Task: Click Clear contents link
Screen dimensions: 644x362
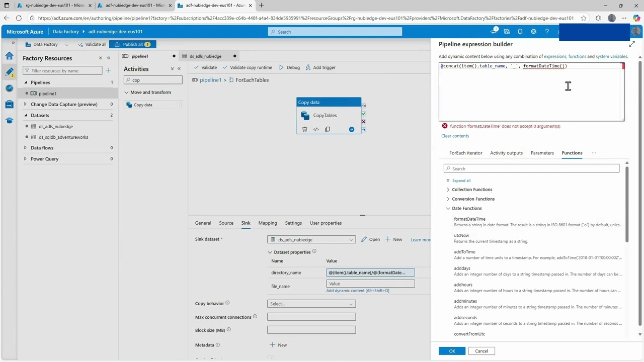Action: (455, 136)
